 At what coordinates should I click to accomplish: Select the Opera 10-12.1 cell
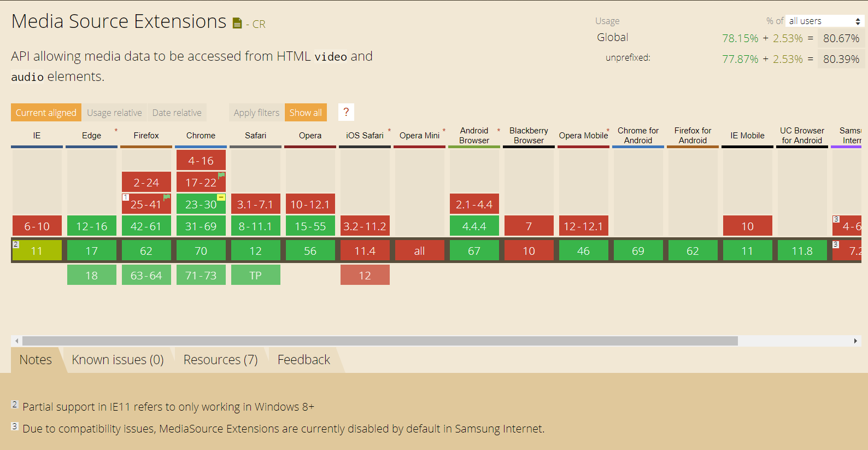point(310,204)
